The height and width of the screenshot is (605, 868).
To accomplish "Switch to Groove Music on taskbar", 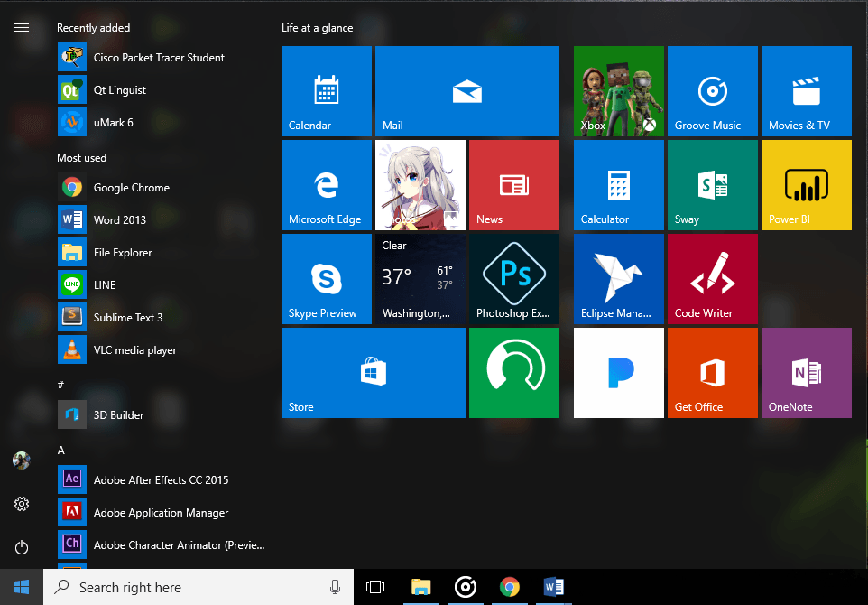I will click(466, 587).
